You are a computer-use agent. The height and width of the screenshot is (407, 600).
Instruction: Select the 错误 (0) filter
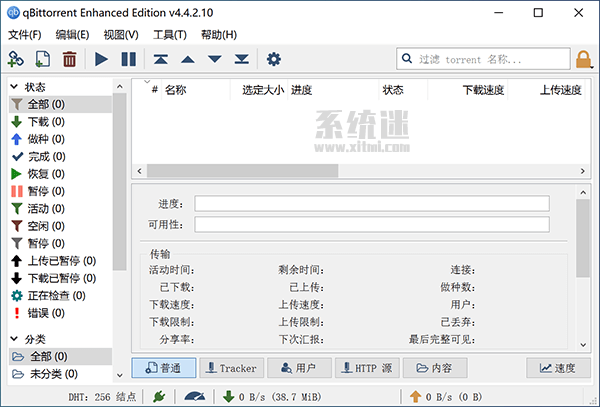click(60, 313)
